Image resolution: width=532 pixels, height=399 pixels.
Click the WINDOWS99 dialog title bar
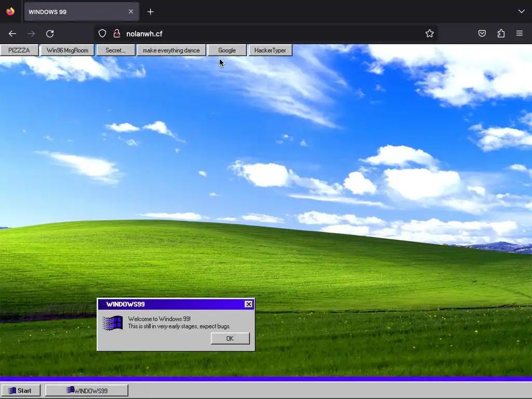pyautogui.click(x=176, y=304)
